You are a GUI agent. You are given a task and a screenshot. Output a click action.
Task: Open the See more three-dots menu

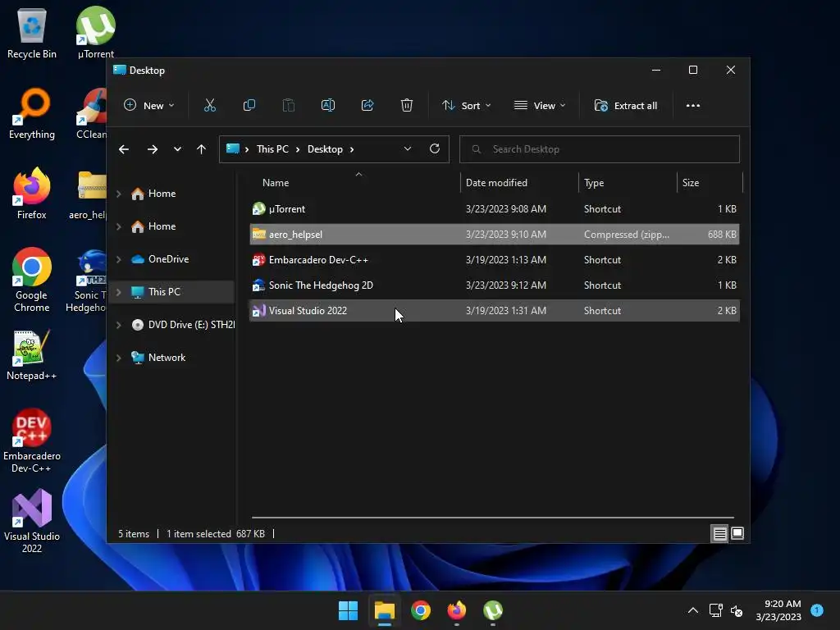[692, 106]
